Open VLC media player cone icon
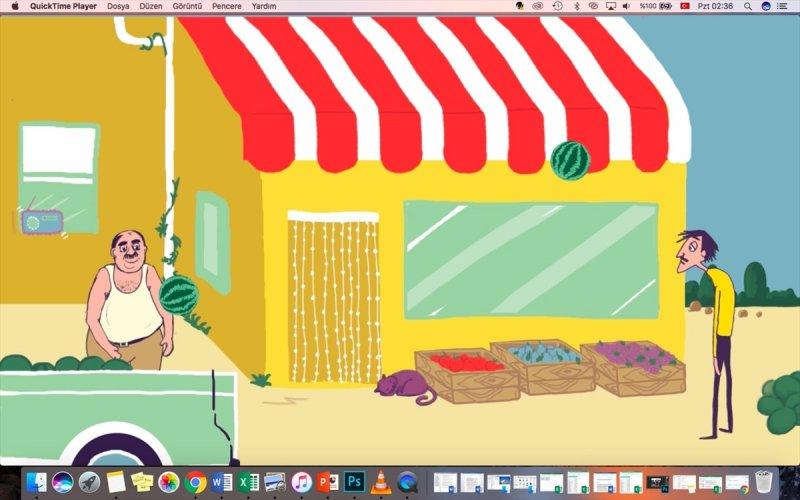The width and height of the screenshot is (800, 500). tap(381, 482)
